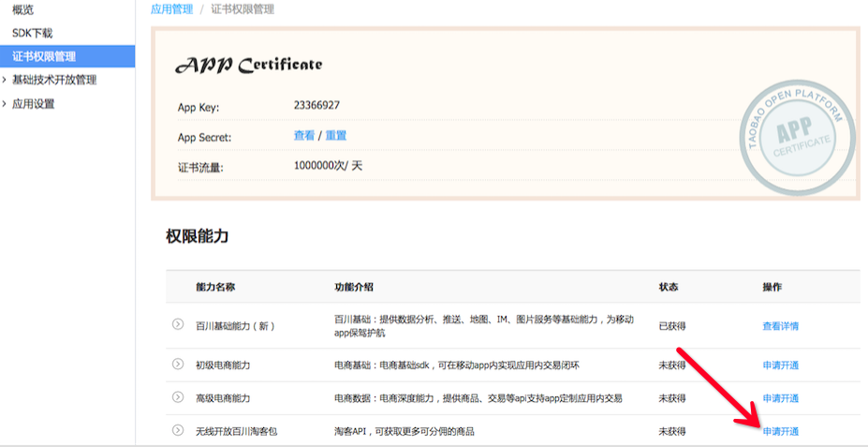
Task: Open 概览 in the sidebar
Action: click(x=22, y=9)
